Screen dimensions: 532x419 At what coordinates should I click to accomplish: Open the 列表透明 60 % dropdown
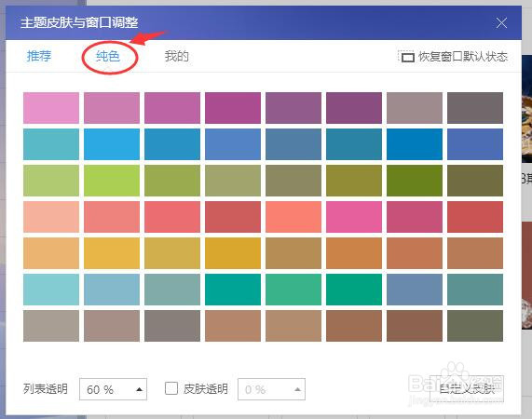coord(113,389)
